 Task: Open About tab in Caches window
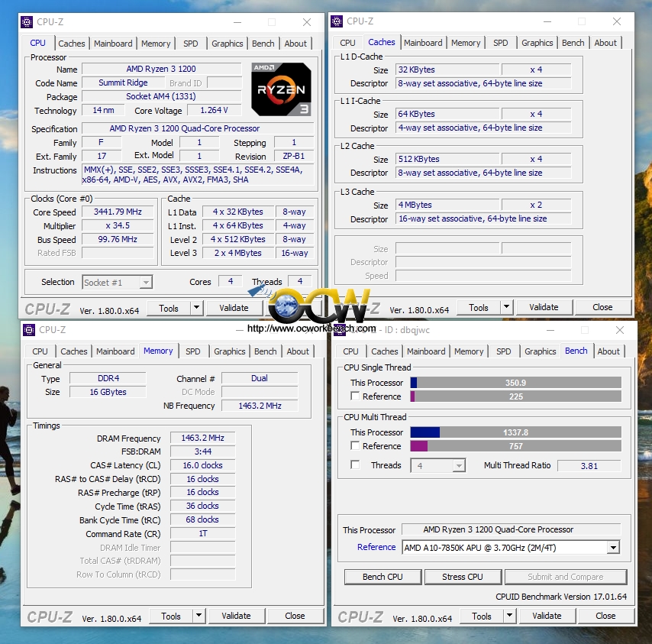tap(605, 43)
